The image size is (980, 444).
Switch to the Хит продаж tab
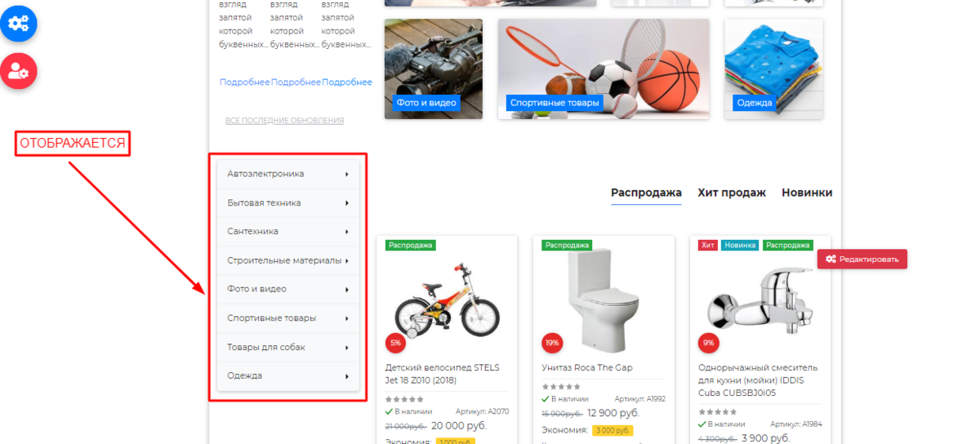click(732, 193)
